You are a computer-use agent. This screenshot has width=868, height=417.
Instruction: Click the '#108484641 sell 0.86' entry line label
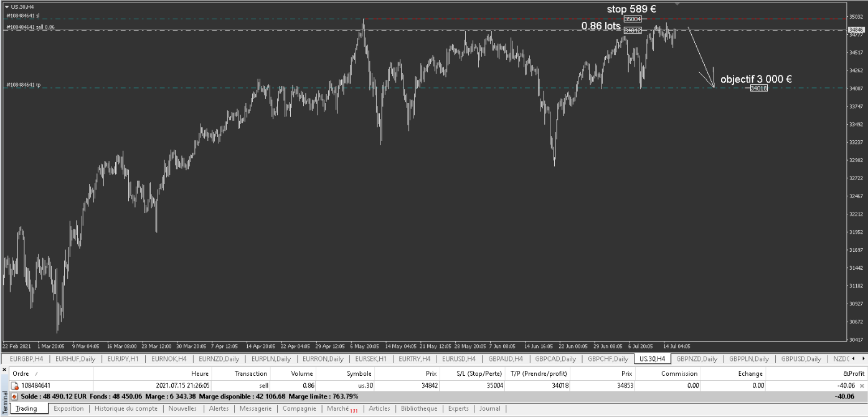click(31, 27)
